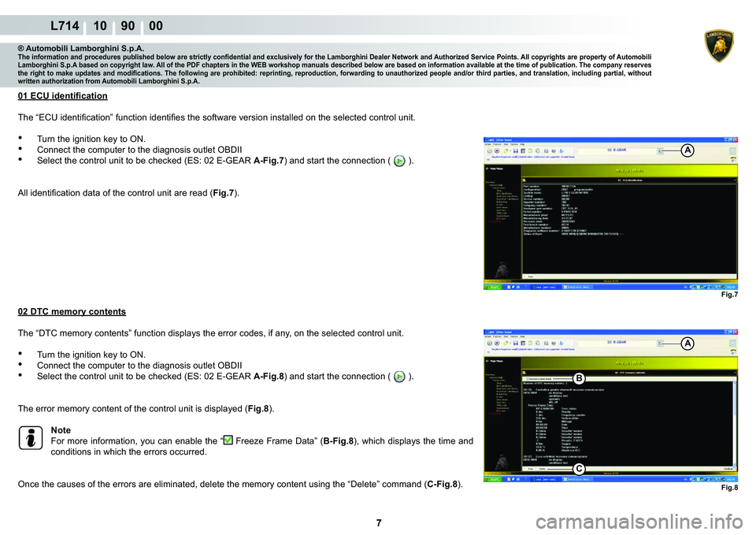Click the Windows Start button in Fig.8
756x535 pixels.
click(x=493, y=480)
